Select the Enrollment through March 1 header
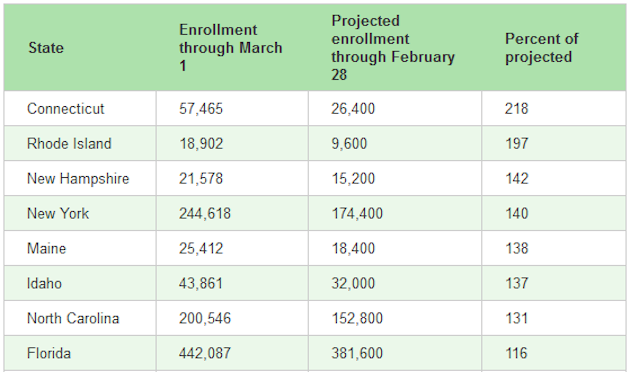The height and width of the screenshot is (372, 630). 231,48
